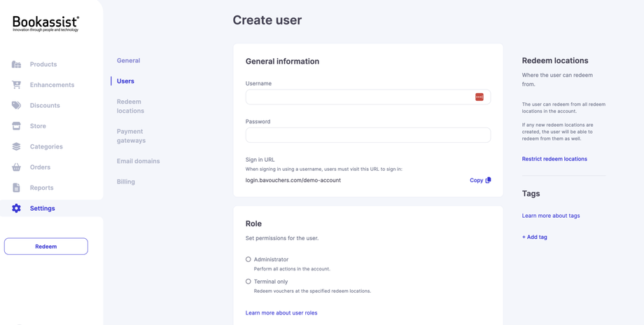Open the Payment gateways settings section
This screenshot has height=325, width=644.
pyautogui.click(x=131, y=136)
